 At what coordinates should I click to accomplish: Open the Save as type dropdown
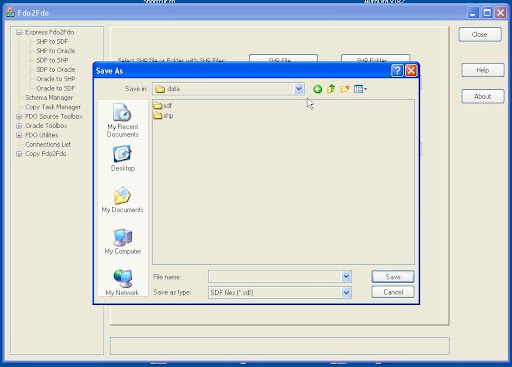click(x=346, y=293)
